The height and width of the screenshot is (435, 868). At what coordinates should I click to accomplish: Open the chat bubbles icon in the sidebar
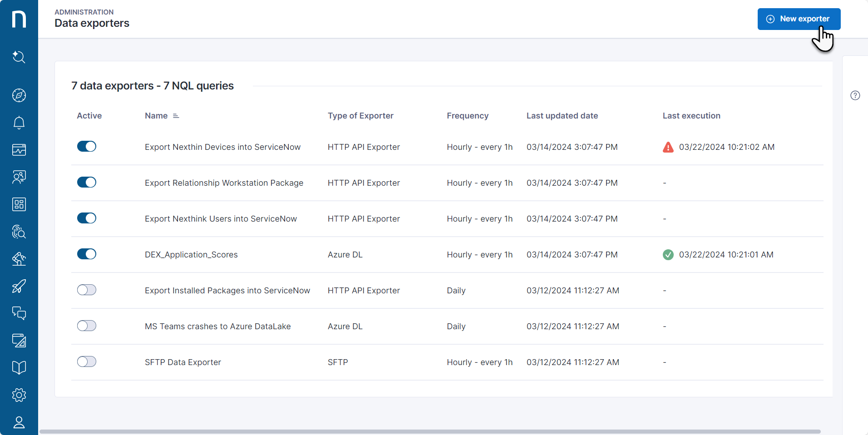tap(19, 313)
